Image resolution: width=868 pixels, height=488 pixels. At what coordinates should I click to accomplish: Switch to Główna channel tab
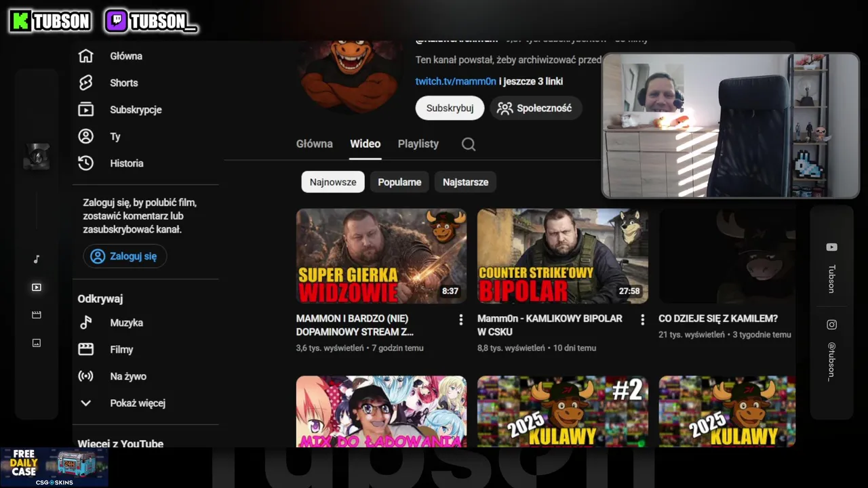point(315,144)
